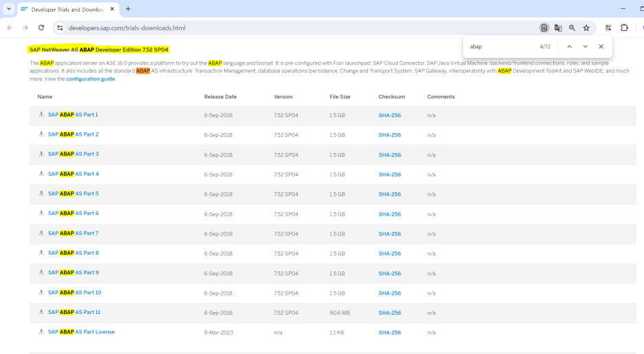Click SHA-256 checksum for Part 3
This screenshot has height=354, width=644.
click(389, 155)
